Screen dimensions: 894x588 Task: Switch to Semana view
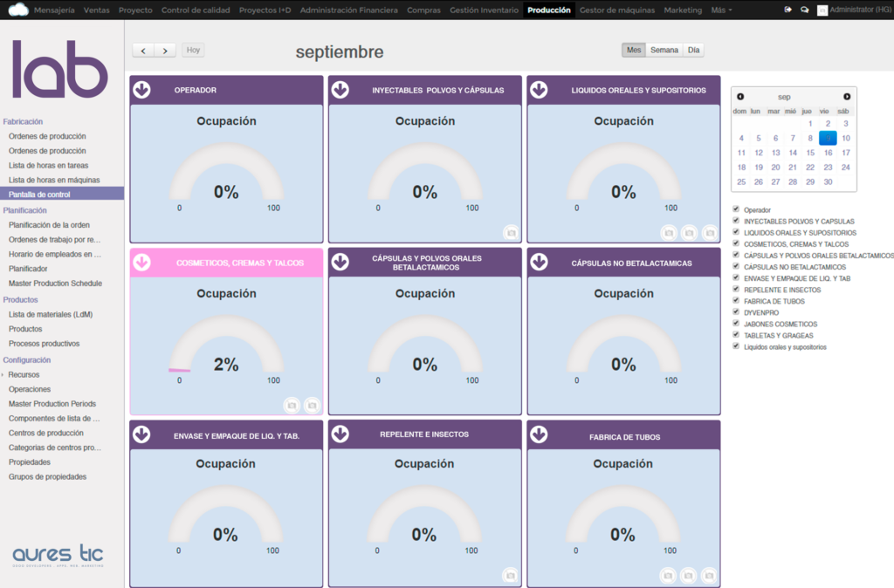tap(664, 50)
